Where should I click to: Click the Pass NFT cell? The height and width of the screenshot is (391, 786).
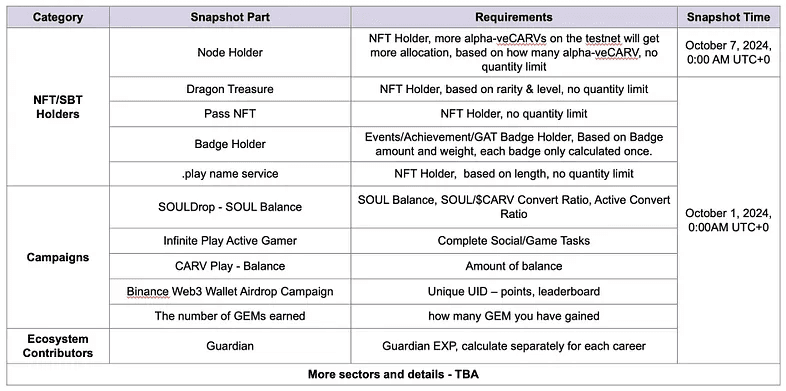click(x=230, y=114)
